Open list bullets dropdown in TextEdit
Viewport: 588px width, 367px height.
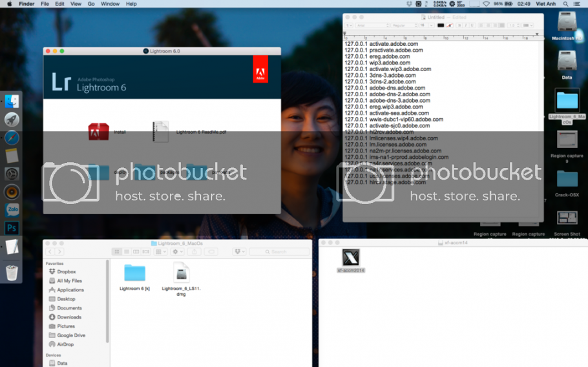tap(527, 25)
